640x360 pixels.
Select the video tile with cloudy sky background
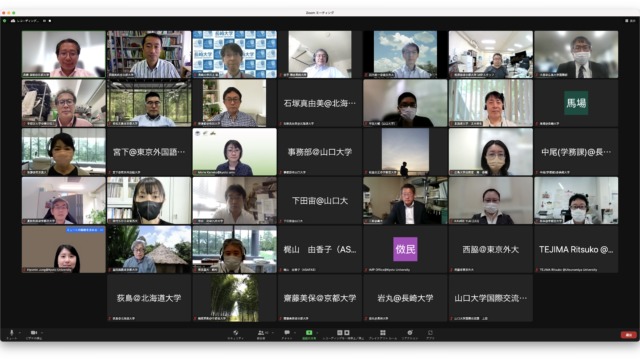(x=405, y=54)
